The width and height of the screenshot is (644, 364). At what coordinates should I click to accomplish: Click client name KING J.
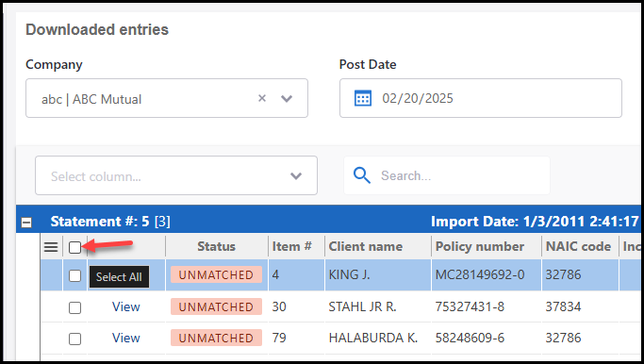pyautogui.click(x=349, y=274)
